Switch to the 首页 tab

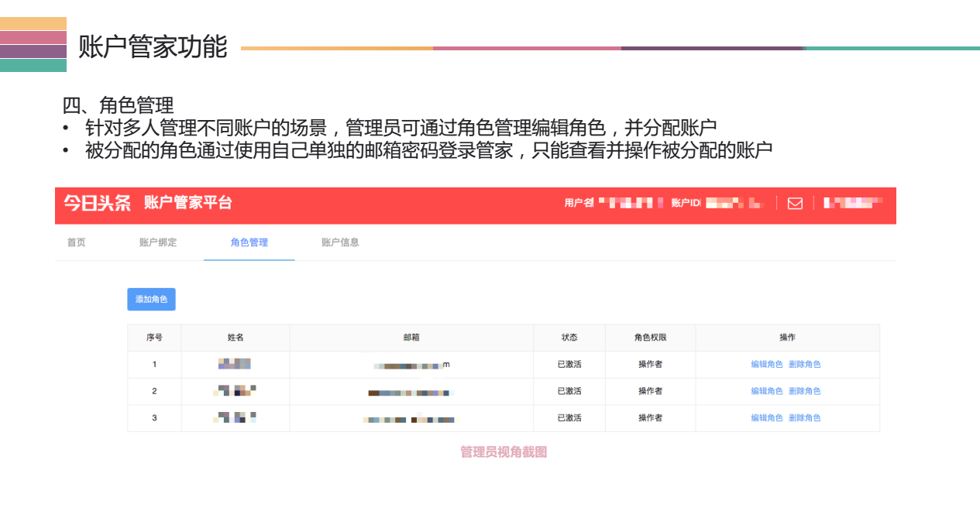point(76,242)
